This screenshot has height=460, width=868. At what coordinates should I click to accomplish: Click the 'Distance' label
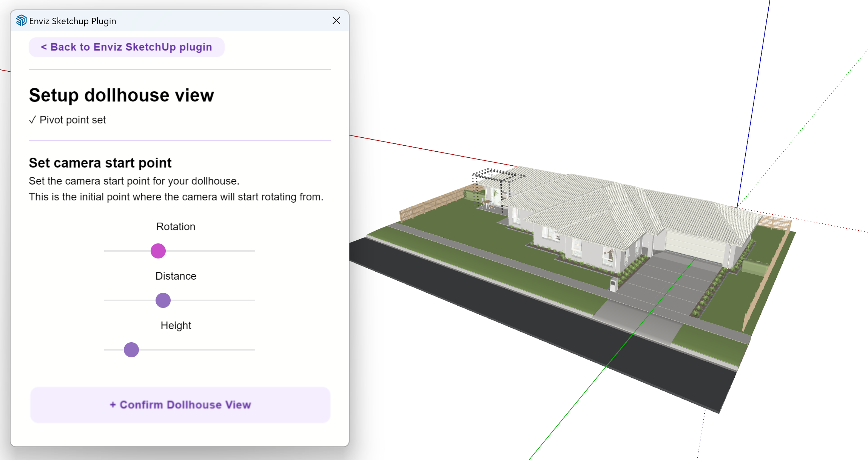tap(176, 276)
